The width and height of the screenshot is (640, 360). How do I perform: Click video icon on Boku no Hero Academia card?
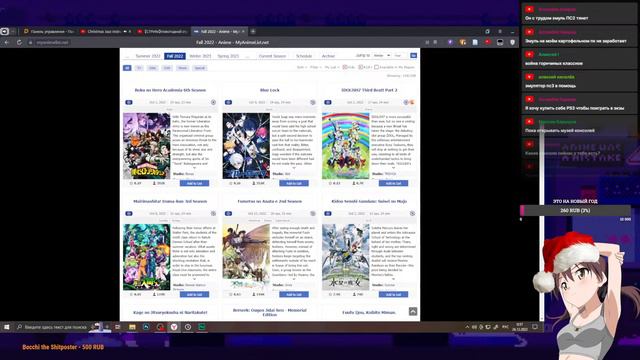[x=129, y=102]
